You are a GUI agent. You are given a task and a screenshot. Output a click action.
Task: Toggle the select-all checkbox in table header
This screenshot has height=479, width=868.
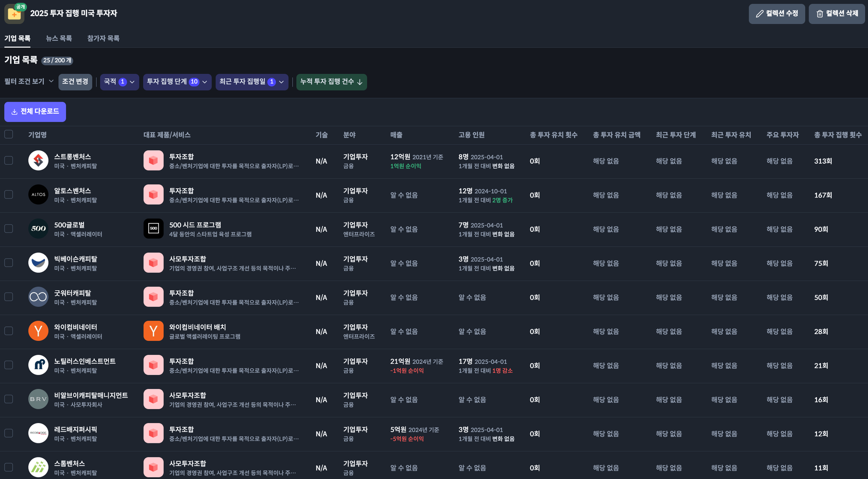[8, 134]
